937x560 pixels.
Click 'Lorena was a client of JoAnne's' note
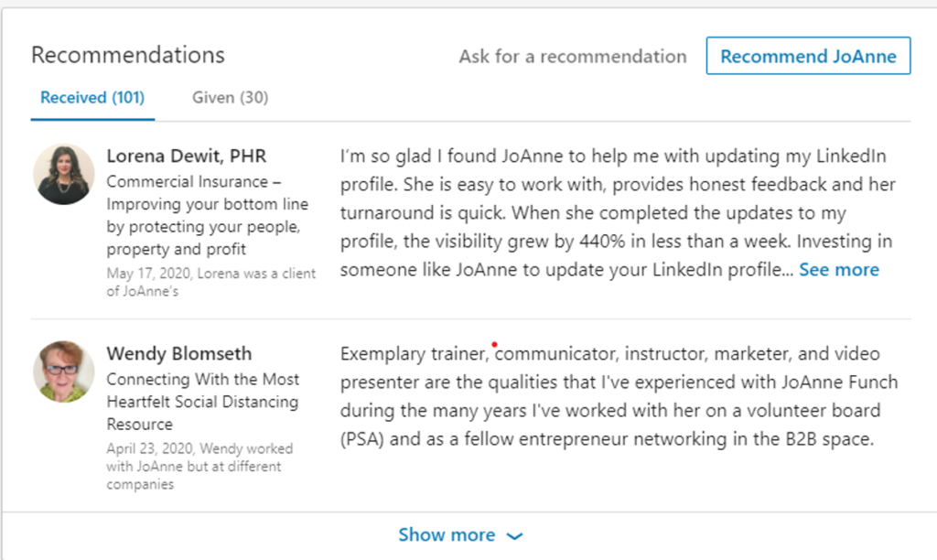211,282
